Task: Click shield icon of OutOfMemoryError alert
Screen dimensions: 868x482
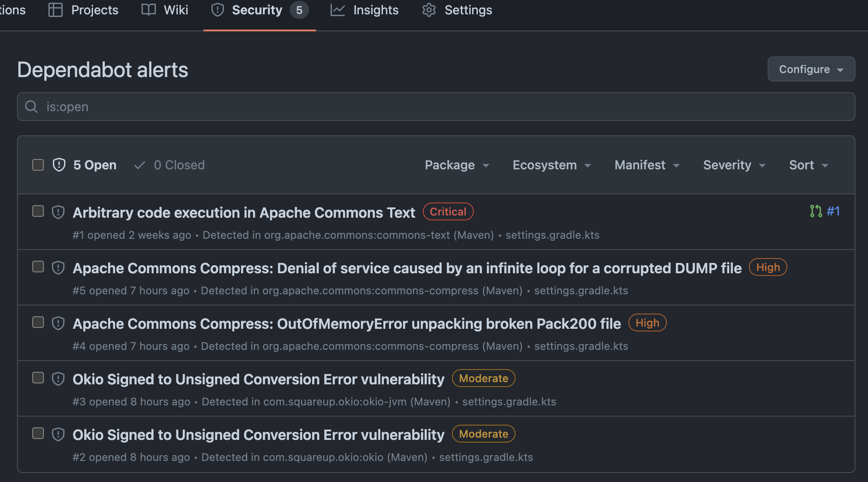Action: click(x=58, y=323)
